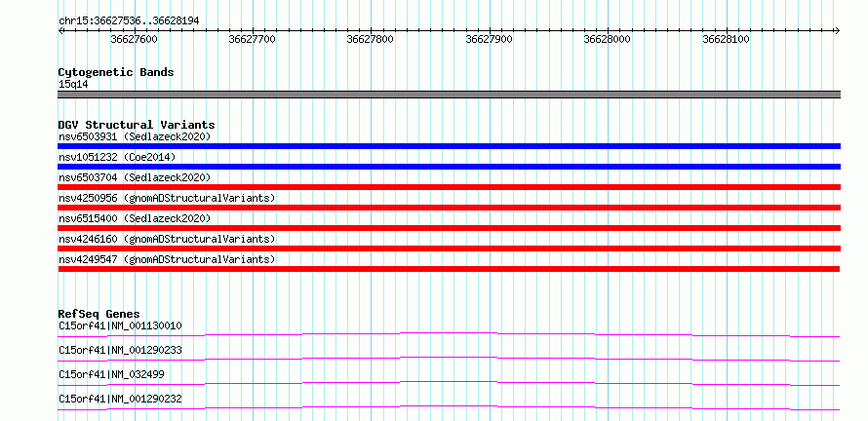
Task: Click the gray 15q14 cytogenetic band bar
Action: click(x=449, y=95)
